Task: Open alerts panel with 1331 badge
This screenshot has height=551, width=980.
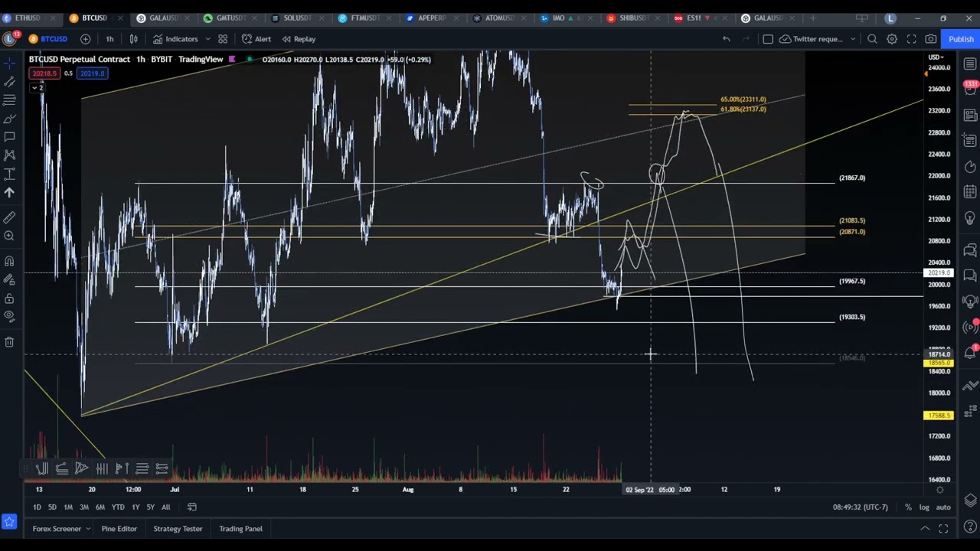Action: tap(970, 89)
